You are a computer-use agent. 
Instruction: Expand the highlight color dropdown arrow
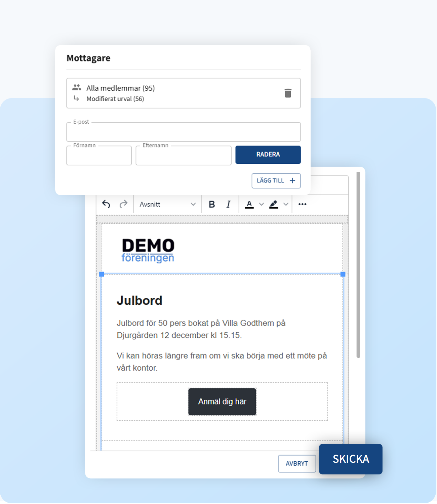tap(286, 204)
